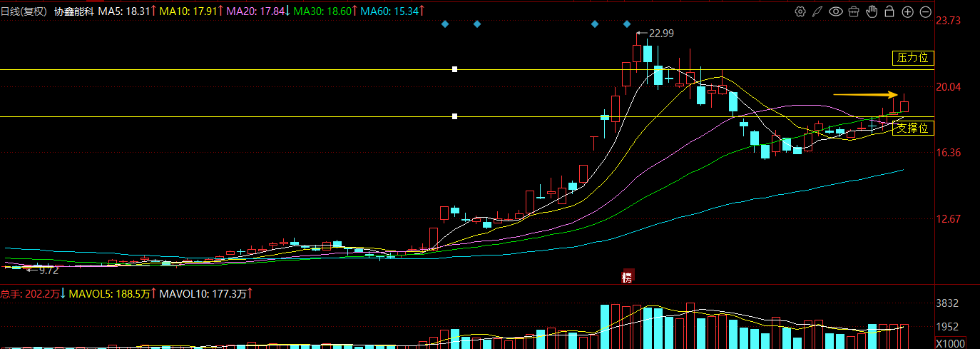Open the toolbox briefcase icon
The height and width of the screenshot is (349, 980).
click(x=854, y=11)
